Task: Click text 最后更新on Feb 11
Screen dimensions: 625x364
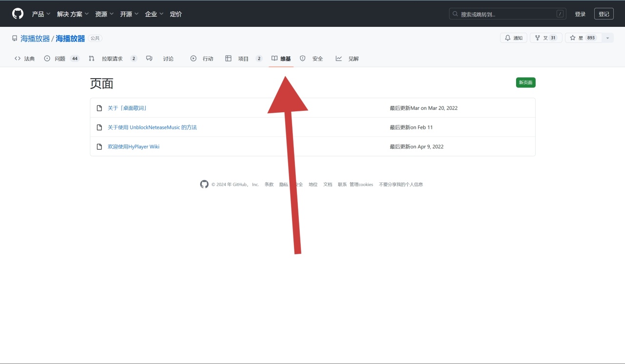Action: pyautogui.click(x=411, y=127)
